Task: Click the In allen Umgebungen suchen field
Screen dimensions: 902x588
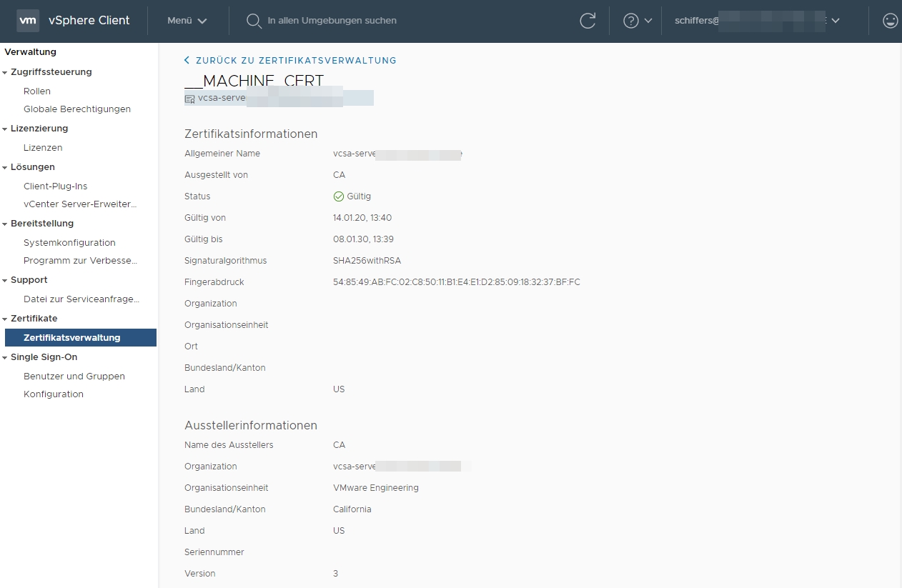Action: pyautogui.click(x=407, y=21)
